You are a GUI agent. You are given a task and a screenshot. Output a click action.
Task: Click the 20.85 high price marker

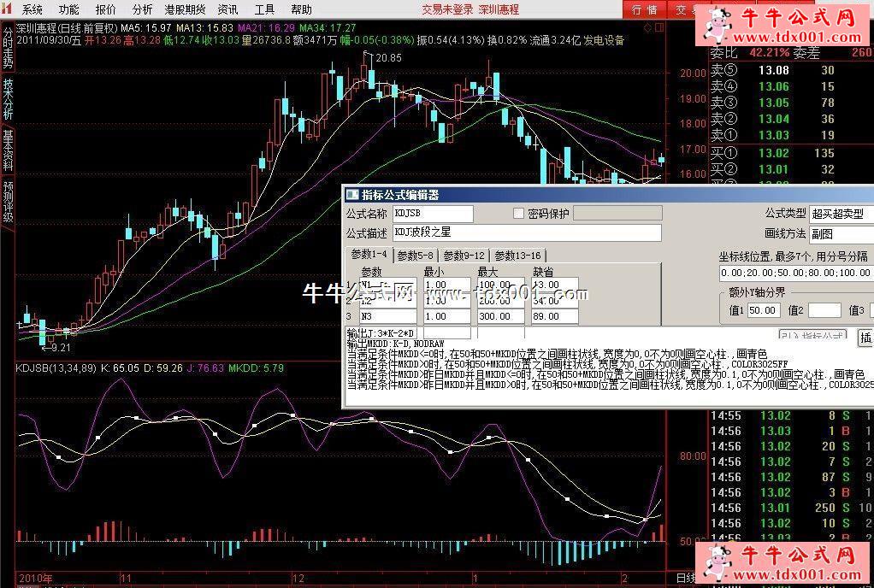pos(388,58)
